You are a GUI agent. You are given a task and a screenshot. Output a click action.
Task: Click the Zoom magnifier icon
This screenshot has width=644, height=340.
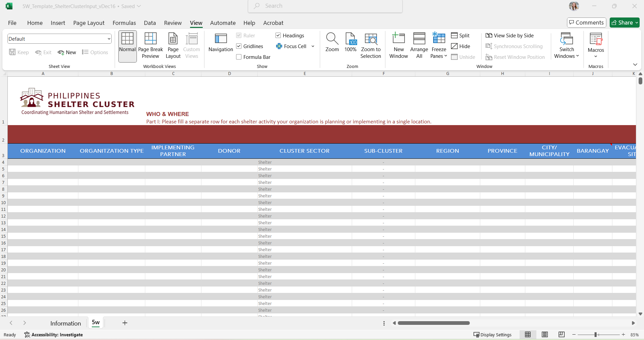(x=332, y=39)
